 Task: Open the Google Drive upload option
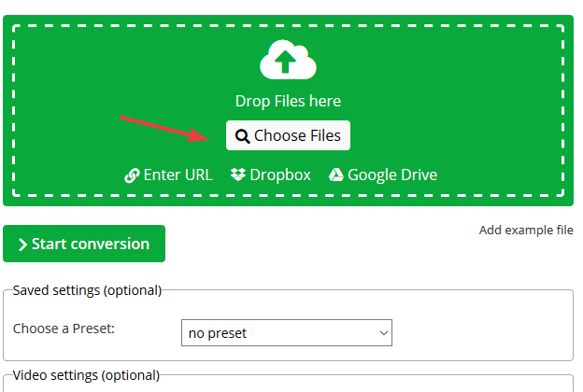point(383,175)
